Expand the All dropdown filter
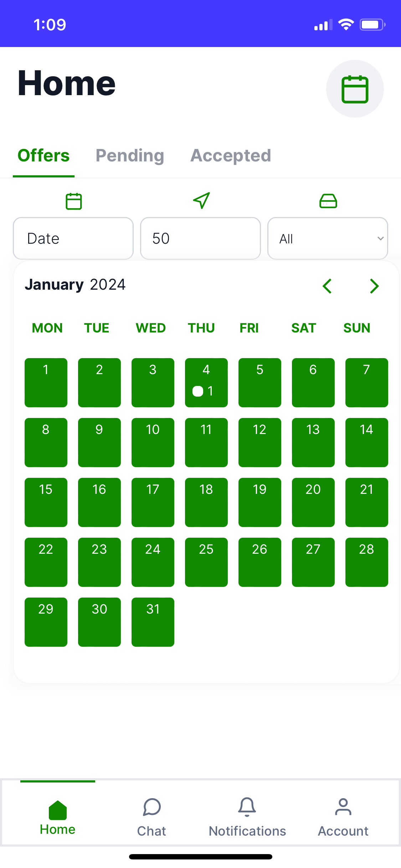The width and height of the screenshot is (401, 868). click(328, 238)
